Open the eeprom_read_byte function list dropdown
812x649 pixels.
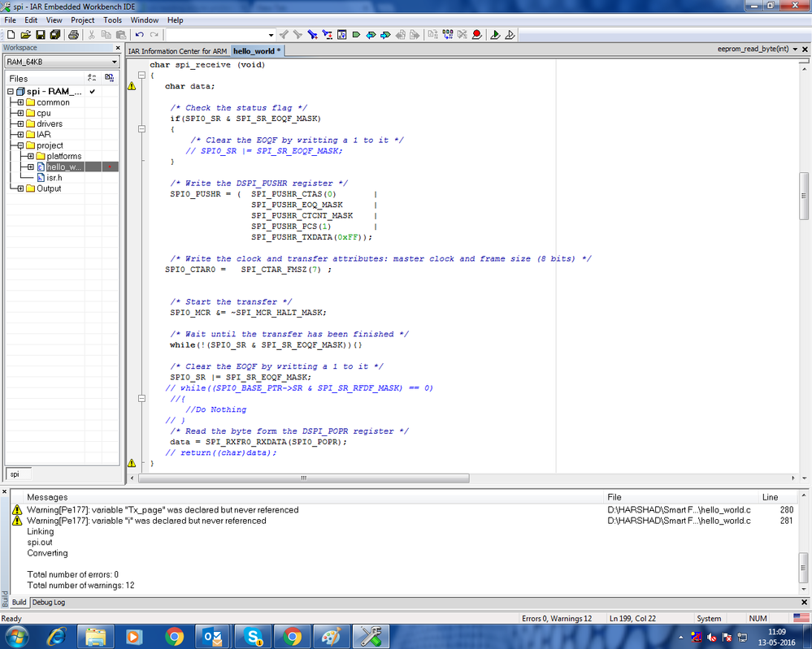(x=795, y=50)
